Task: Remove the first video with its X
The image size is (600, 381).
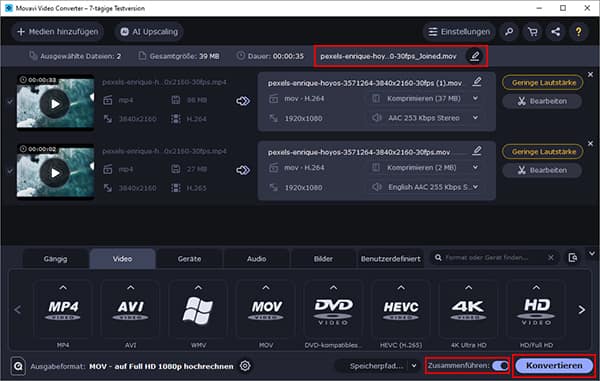Action: (590, 74)
